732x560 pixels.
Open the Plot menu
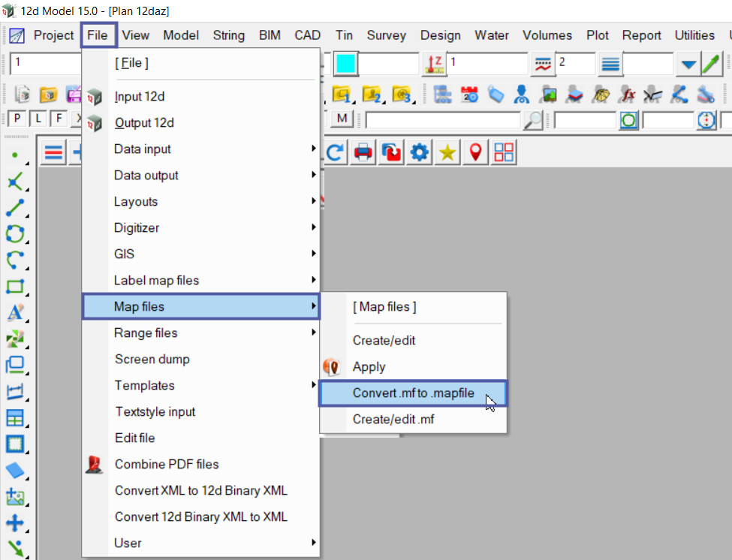[x=597, y=35]
